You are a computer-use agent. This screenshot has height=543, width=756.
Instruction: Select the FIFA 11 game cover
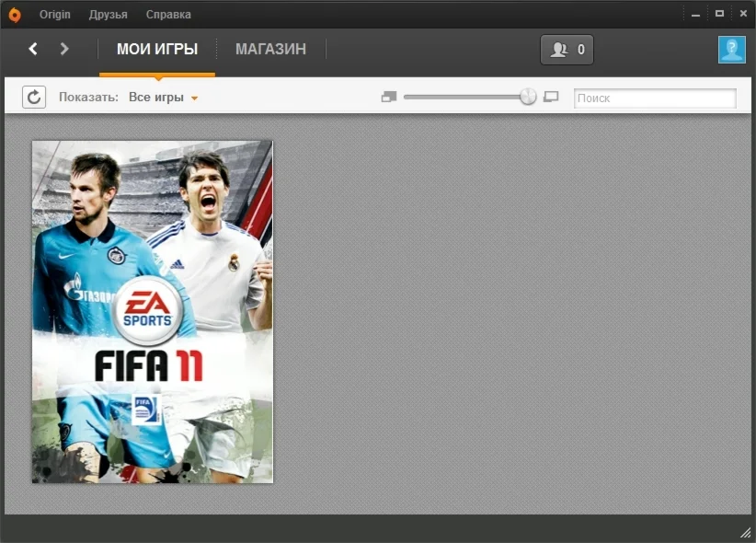point(153,310)
